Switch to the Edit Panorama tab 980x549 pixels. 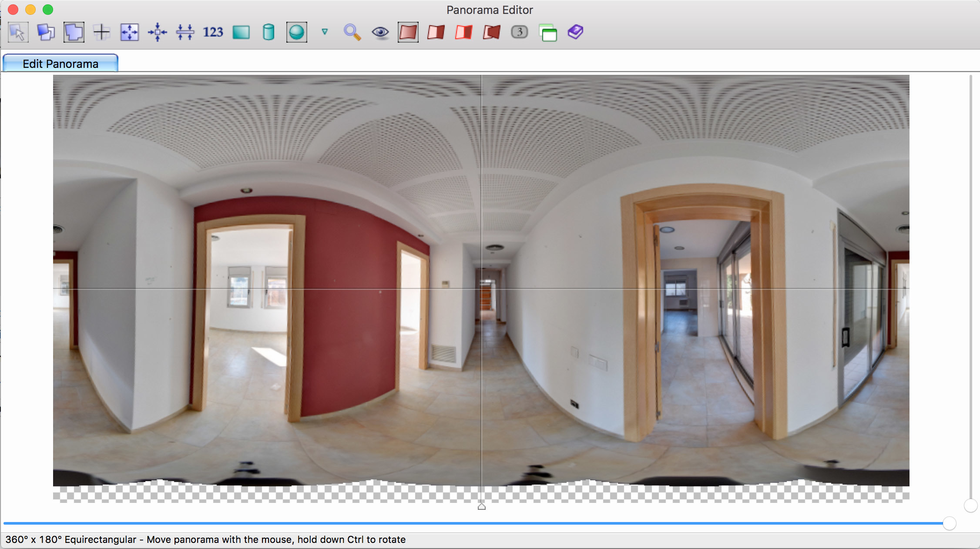[60, 64]
